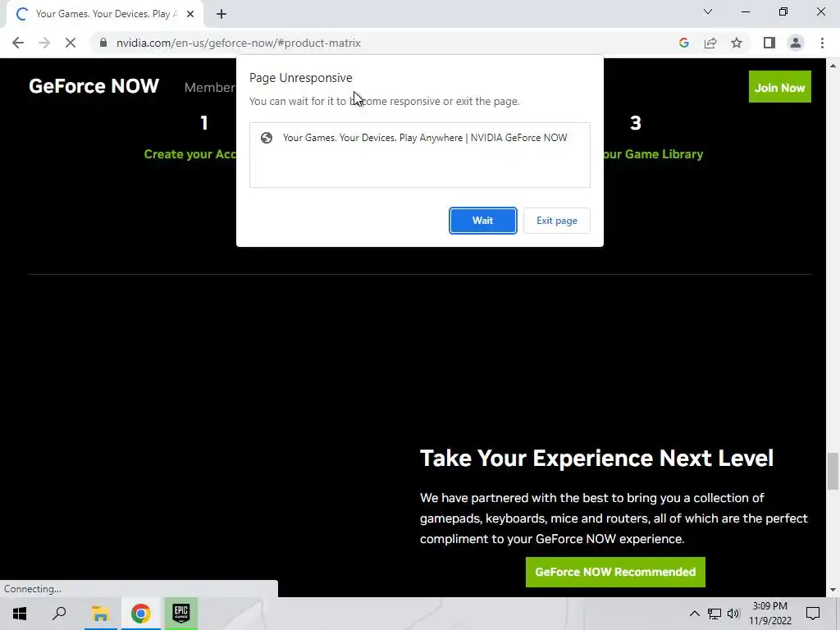Show hidden tray icons chevron
The height and width of the screenshot is (630, 840).
[x=694, y=614]
